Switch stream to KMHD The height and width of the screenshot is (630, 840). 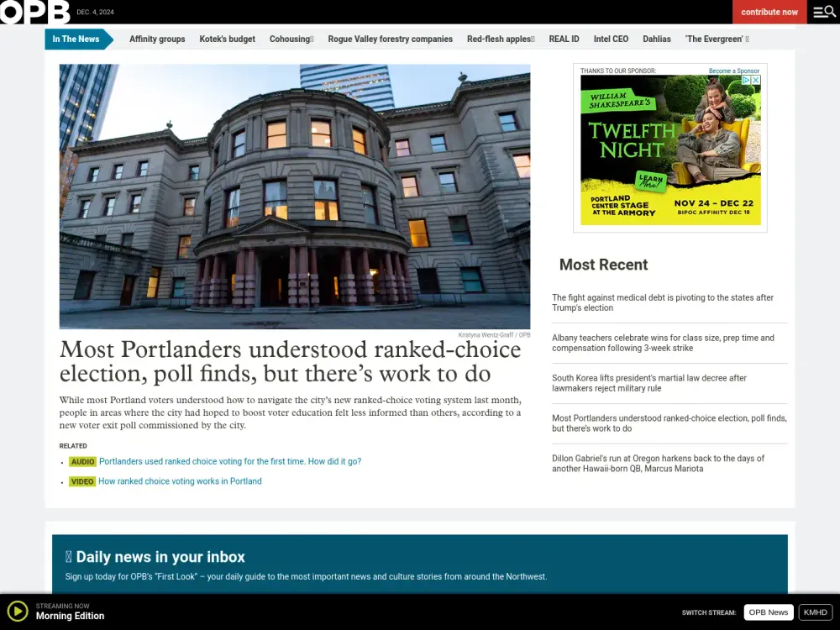815,612
